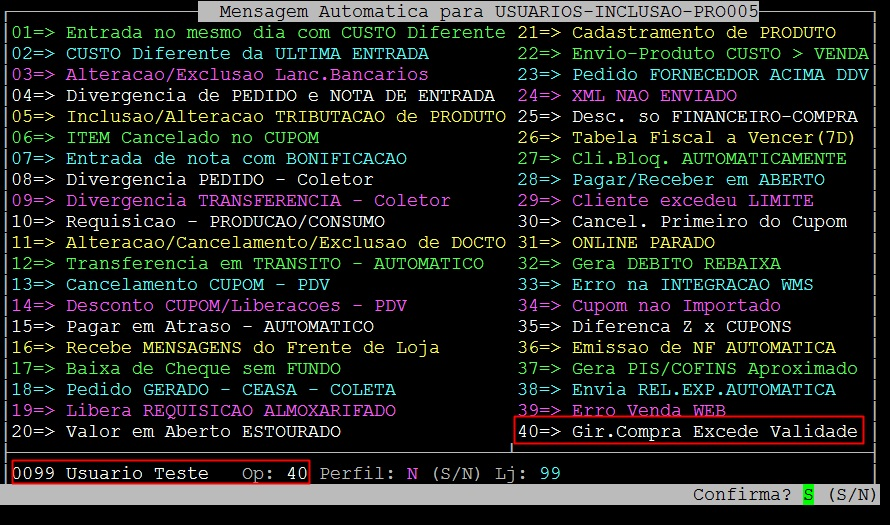Select option 03 Alteracao/Exclusao Lanc.Bancarios

(220, 75)
